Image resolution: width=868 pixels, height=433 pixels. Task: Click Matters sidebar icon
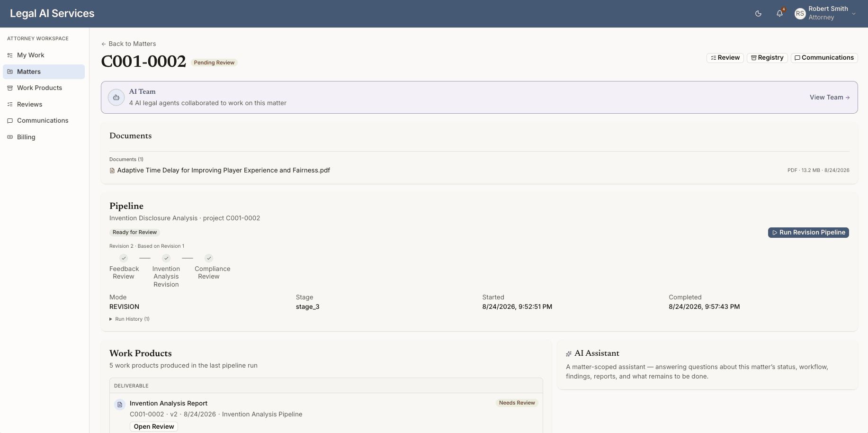(10, 72)
